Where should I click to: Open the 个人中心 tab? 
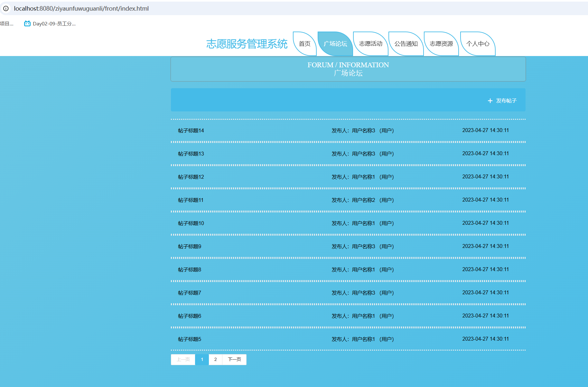pos(478,44)
